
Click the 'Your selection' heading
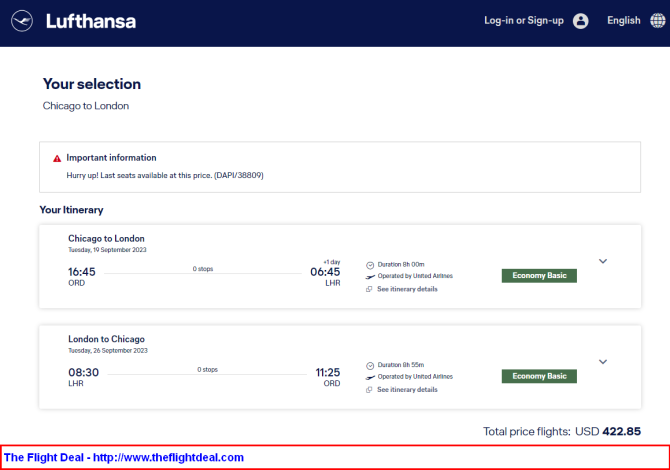[92, 84]
